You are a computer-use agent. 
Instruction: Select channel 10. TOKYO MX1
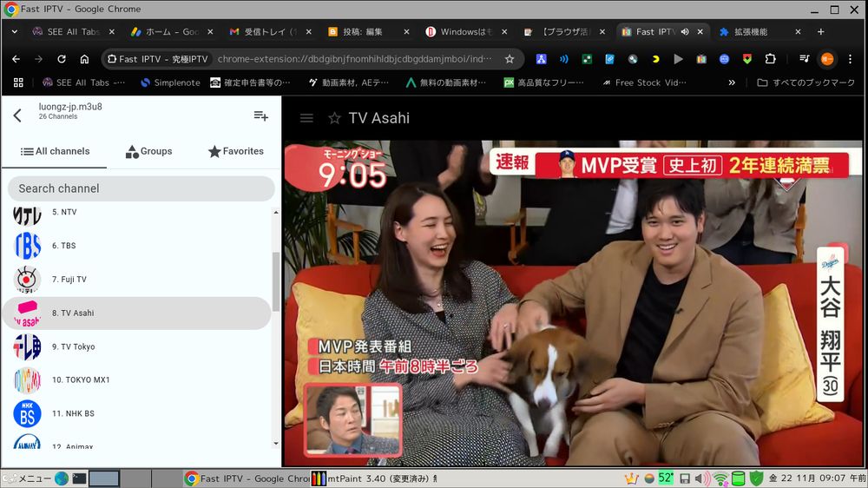[x=137, y=380]
